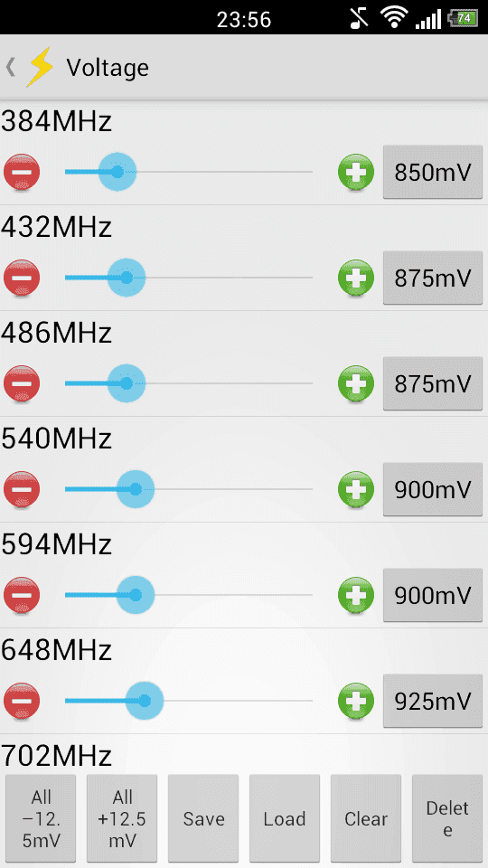488x868 pixels.
Task: Save the voltage profile
Action: tap(203, 818)
